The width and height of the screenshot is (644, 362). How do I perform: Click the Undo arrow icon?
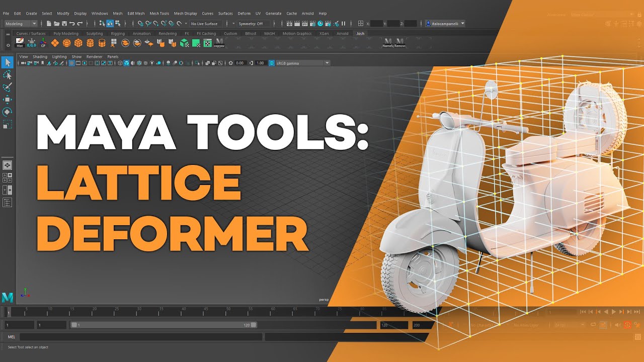[x=72, y=24]
